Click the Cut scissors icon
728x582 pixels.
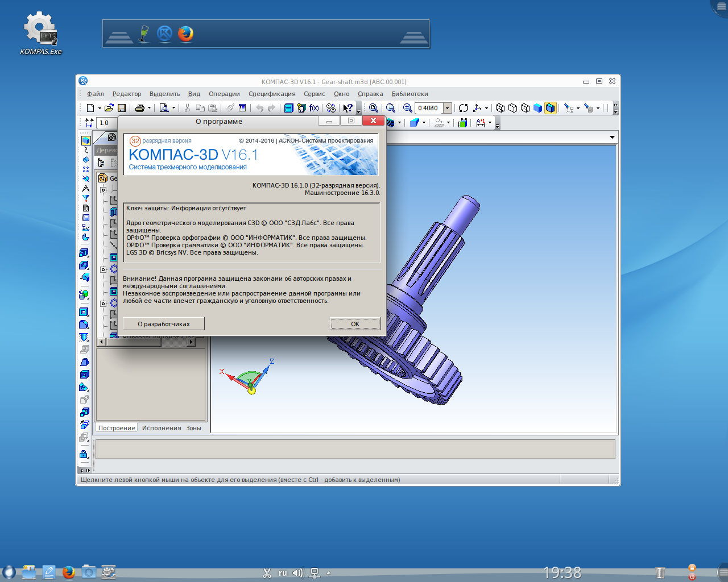point(187,108)
